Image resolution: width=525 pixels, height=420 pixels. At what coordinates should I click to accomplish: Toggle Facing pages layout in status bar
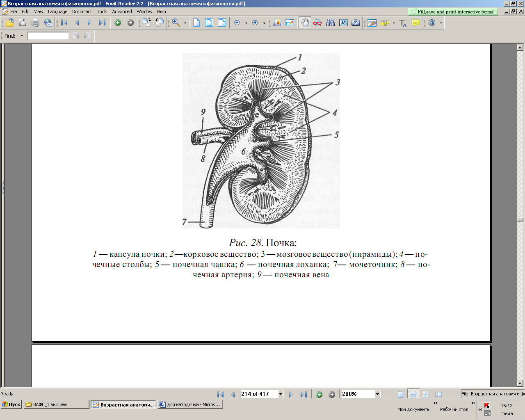438,394
